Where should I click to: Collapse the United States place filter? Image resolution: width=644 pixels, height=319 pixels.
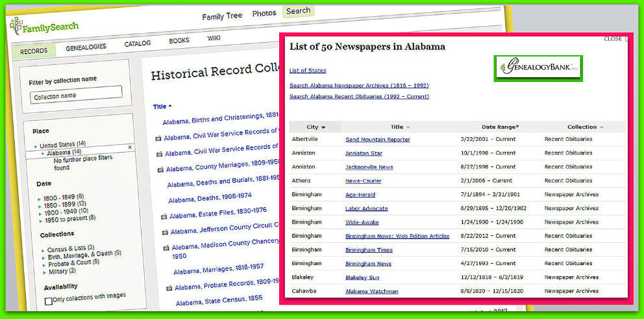tap(35, 146)
